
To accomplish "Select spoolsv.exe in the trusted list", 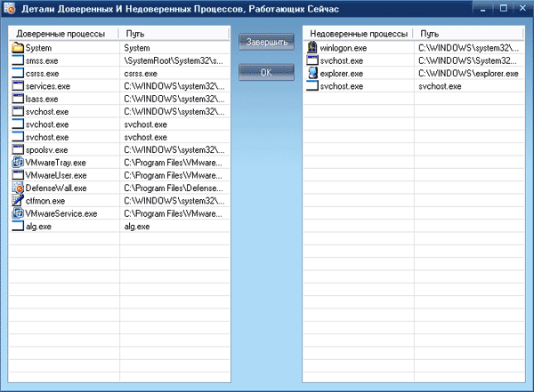I will [x=46, y=150].
